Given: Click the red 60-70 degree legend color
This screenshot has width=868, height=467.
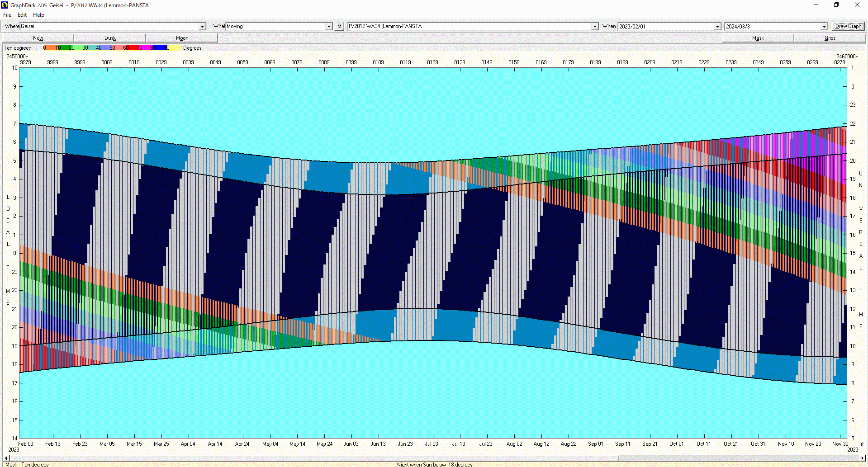Looking at the screenshot, I should 133,47.
